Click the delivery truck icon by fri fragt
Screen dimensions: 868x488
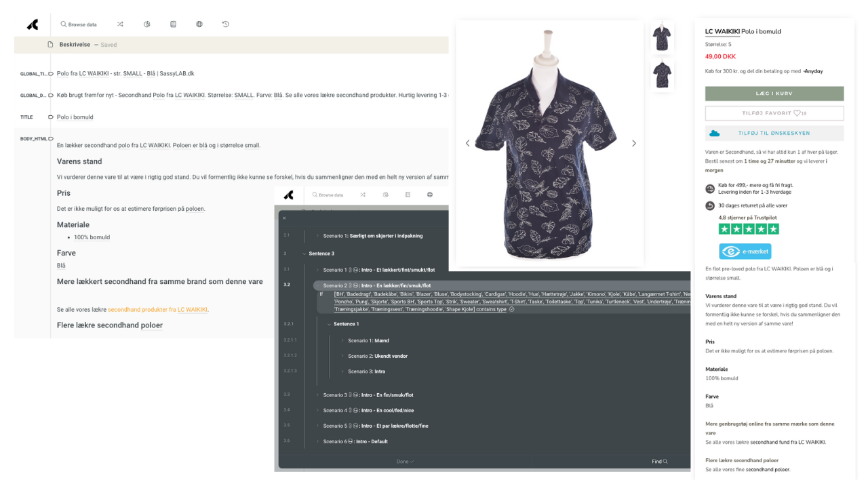pos(710,188)
